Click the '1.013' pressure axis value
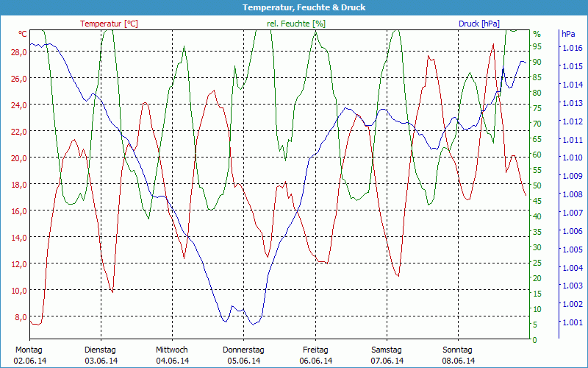 (x=573, y=102)
